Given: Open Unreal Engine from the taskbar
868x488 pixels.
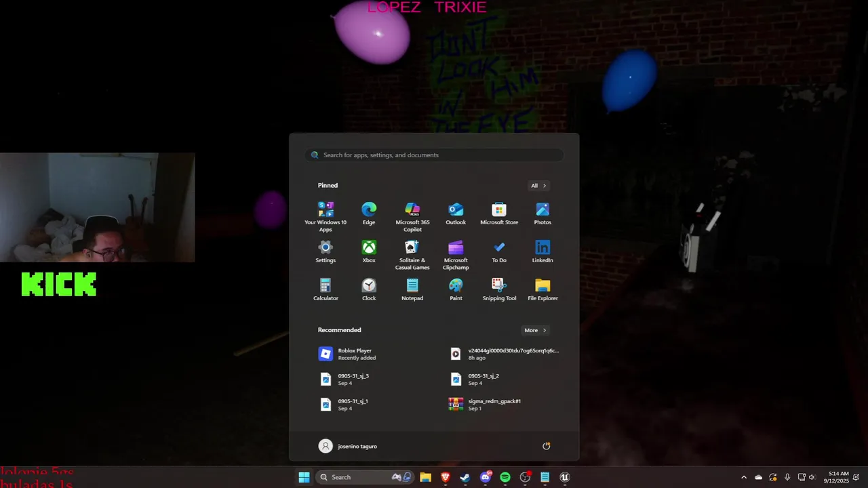Looking at the screenshot, I should coord(564,477).
